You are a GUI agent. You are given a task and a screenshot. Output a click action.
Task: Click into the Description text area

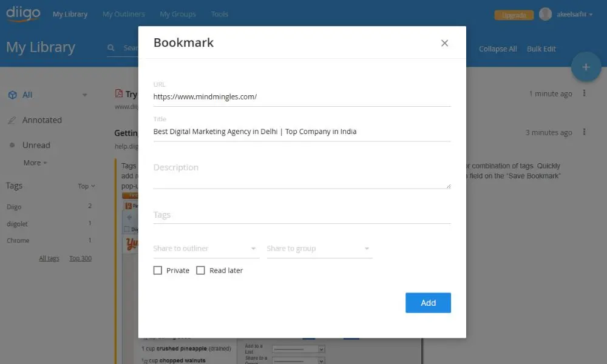tap(302, 175)
